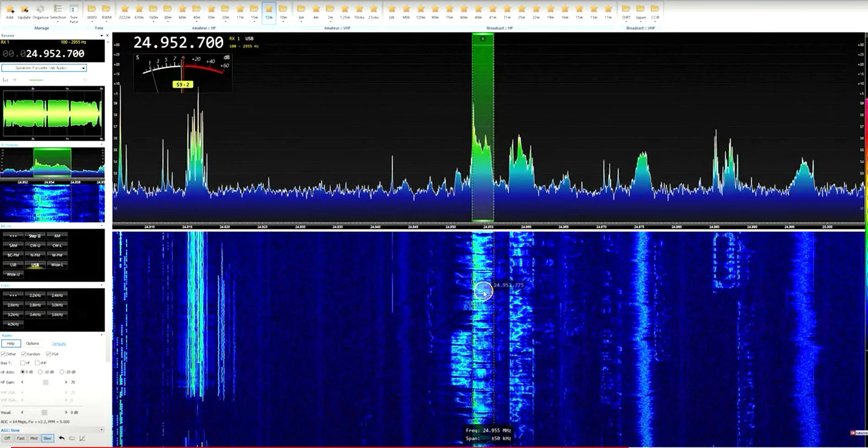The image size is (868, 448).
Task: Select the -10 dB HF attenuation radio
Action: click(40, 372)
